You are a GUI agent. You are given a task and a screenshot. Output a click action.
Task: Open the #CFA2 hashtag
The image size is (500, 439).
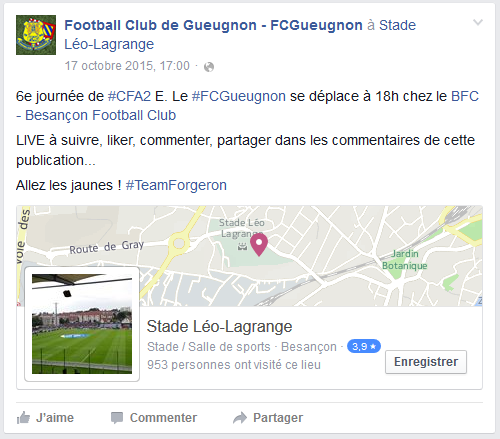130,96
